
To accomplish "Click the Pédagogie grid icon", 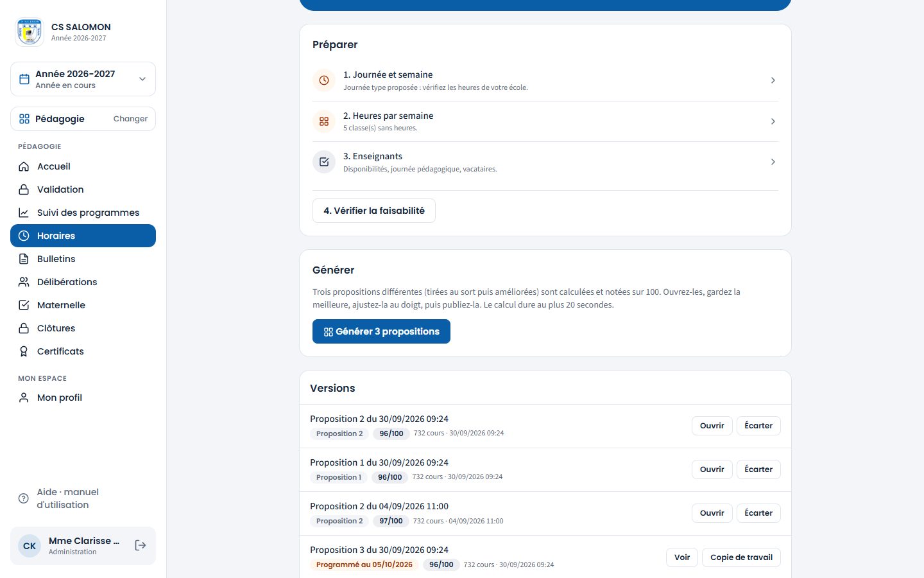I will click(24, 119).
